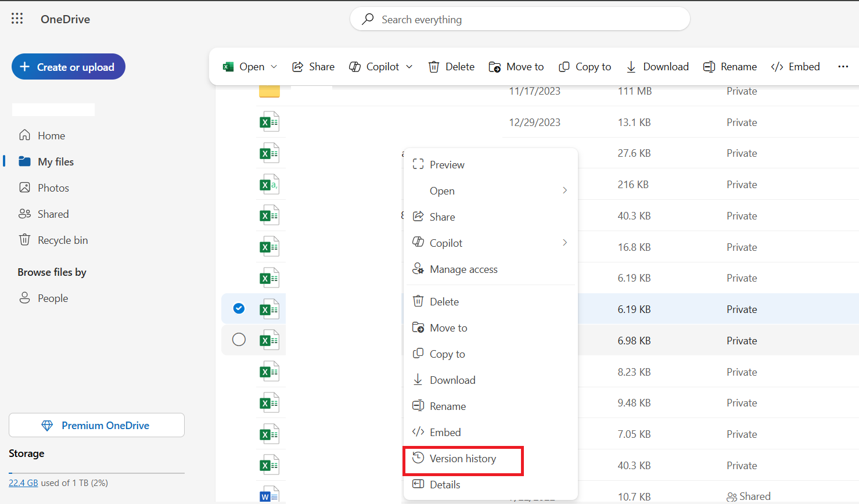The width and height of the screenshot is (859, 504).
Task: Click the 27.6 KB size cell
Action: click(634, 153)
